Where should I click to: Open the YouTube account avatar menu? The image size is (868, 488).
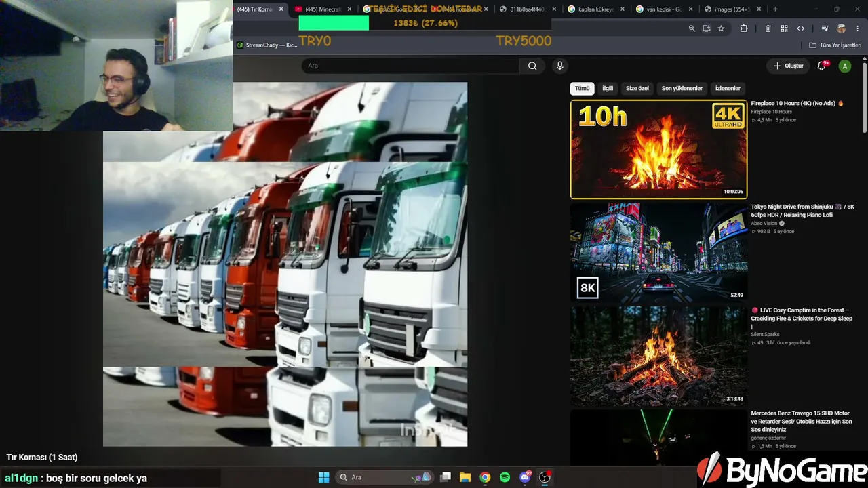[x=844, y=66]
